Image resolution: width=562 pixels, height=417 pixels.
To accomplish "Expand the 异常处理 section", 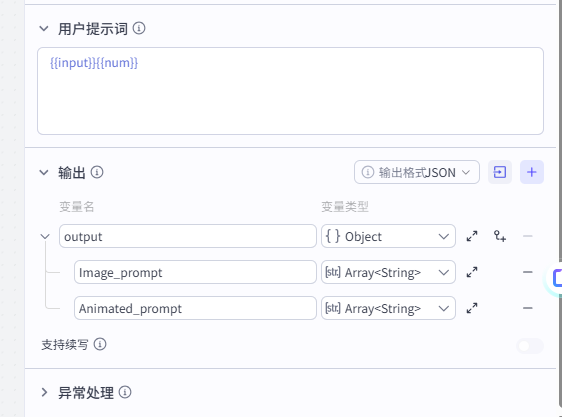I will click(44, 392).
